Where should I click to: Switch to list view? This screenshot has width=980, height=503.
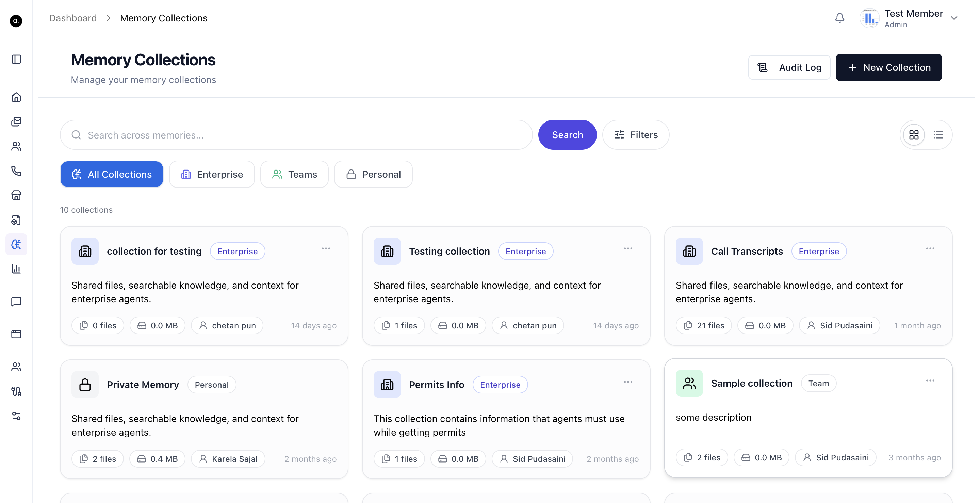click(x=938, y=135)
